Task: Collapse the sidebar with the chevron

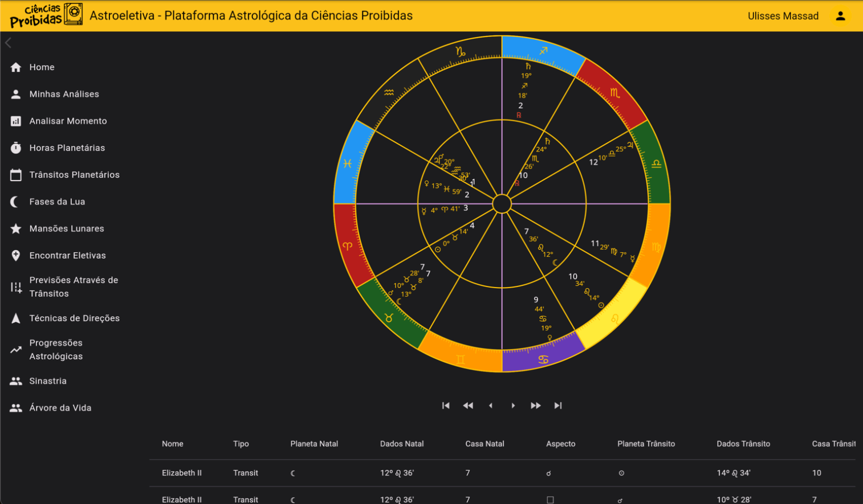Action: [x=9, y=43]
